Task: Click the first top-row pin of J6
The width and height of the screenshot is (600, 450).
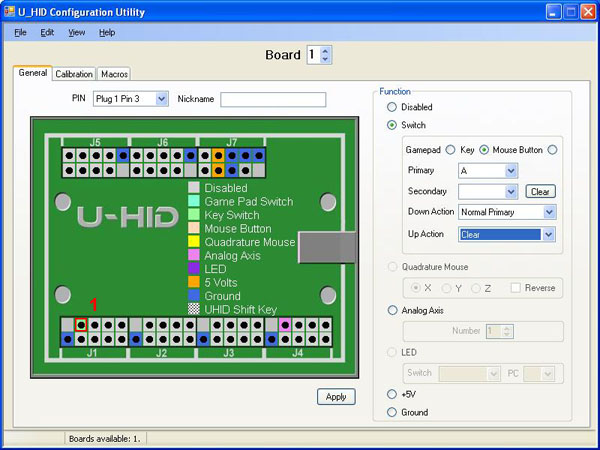Action: pyautogui.click(x=137, y=156)
